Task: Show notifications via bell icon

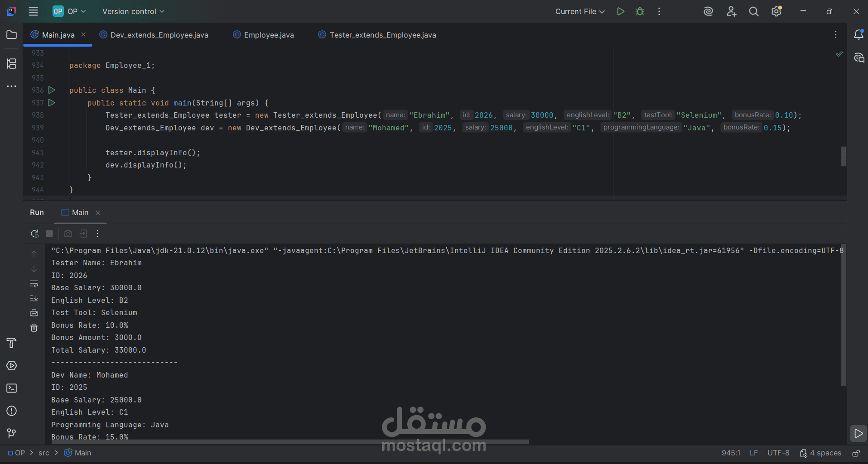Action: [x=858, y=34]
